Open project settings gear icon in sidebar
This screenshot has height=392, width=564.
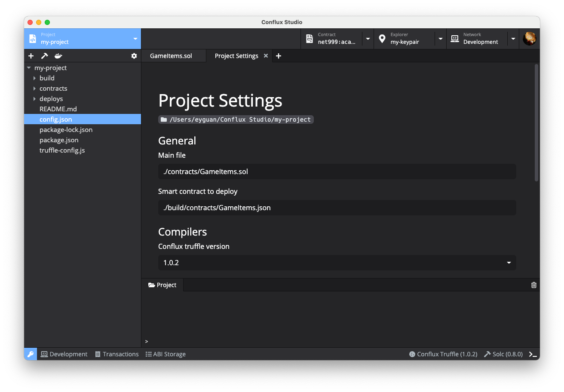134,56
